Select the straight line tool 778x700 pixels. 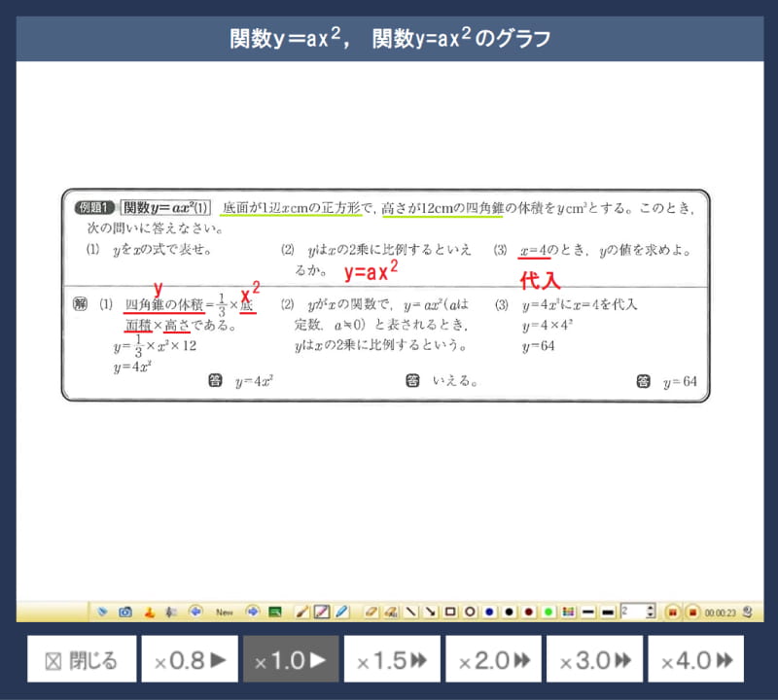[x=411, y=612]
